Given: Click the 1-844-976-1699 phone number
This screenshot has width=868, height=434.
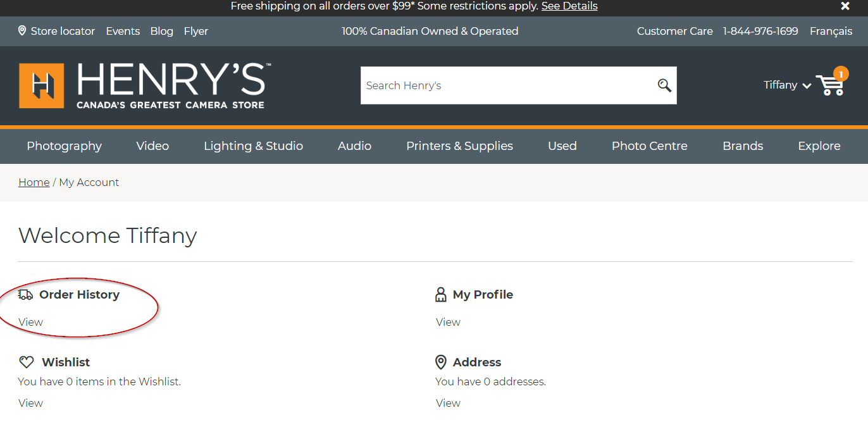Looking at the screenshot, I should pyautogui.click(x=760, y=31).
